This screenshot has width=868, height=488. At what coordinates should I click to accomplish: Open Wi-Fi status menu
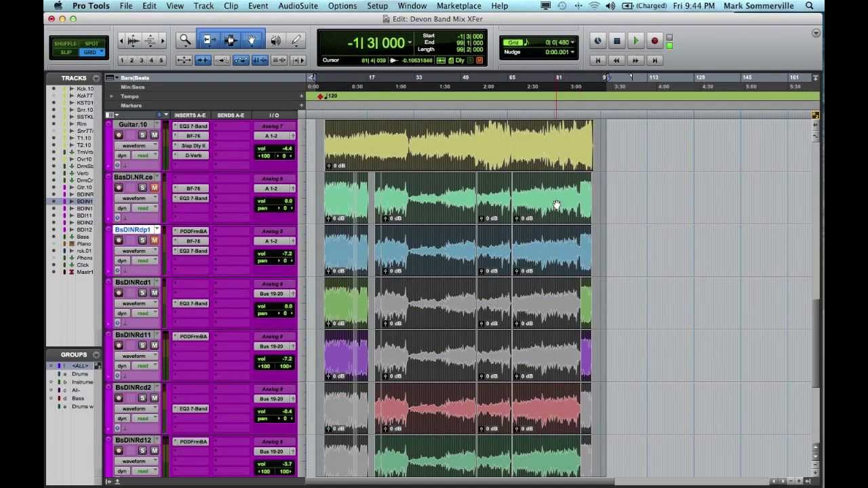click(594, 6)
